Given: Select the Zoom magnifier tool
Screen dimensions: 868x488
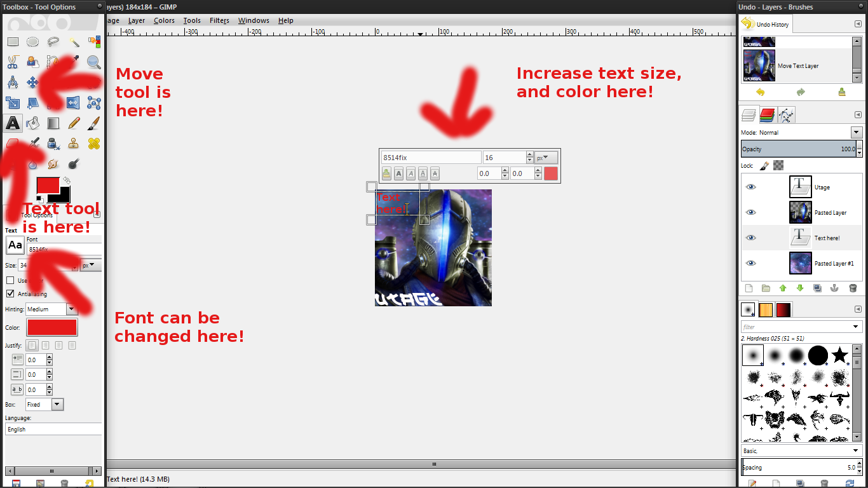Looking at the screenshot, I should coord(94,62).
